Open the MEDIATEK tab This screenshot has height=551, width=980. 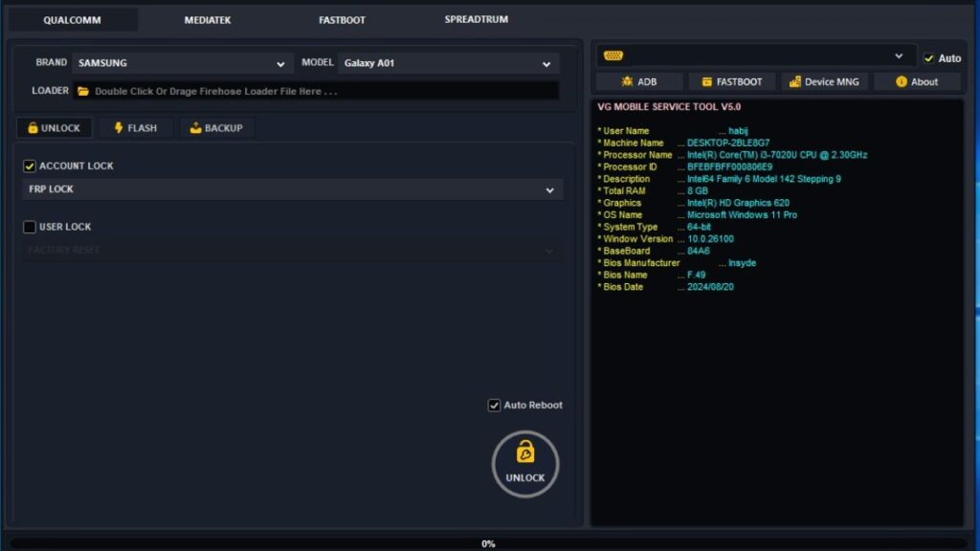tap(208, 20)
